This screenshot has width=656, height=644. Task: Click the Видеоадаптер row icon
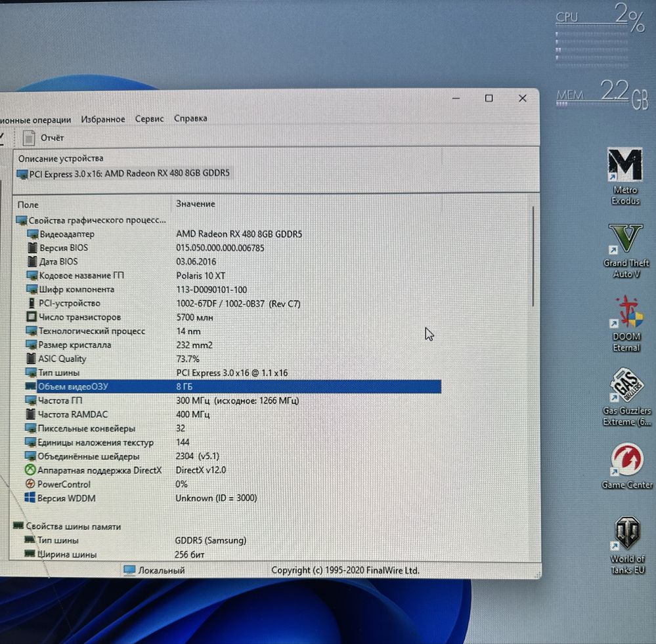[32, 234]
